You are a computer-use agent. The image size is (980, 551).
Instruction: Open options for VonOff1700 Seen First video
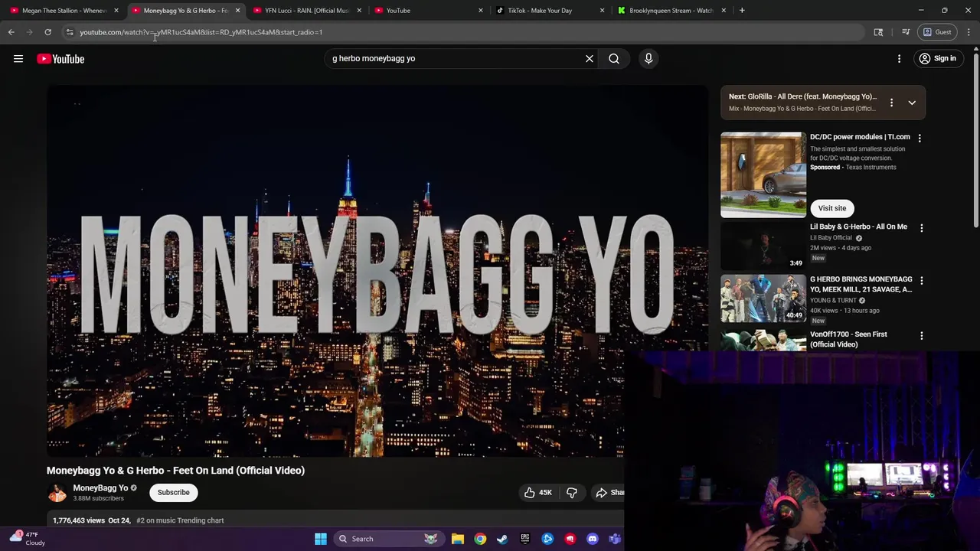(x=922, y=336)
